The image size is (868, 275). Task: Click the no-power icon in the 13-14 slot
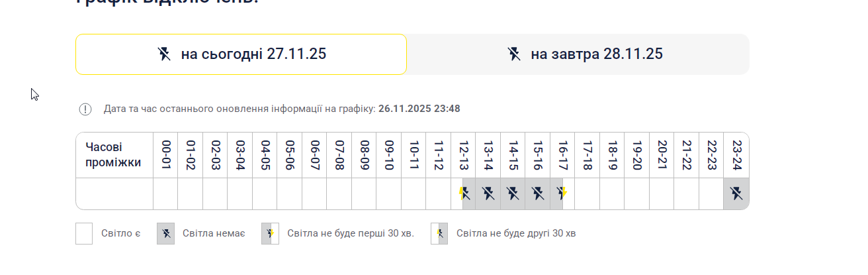tap(488, 193)
